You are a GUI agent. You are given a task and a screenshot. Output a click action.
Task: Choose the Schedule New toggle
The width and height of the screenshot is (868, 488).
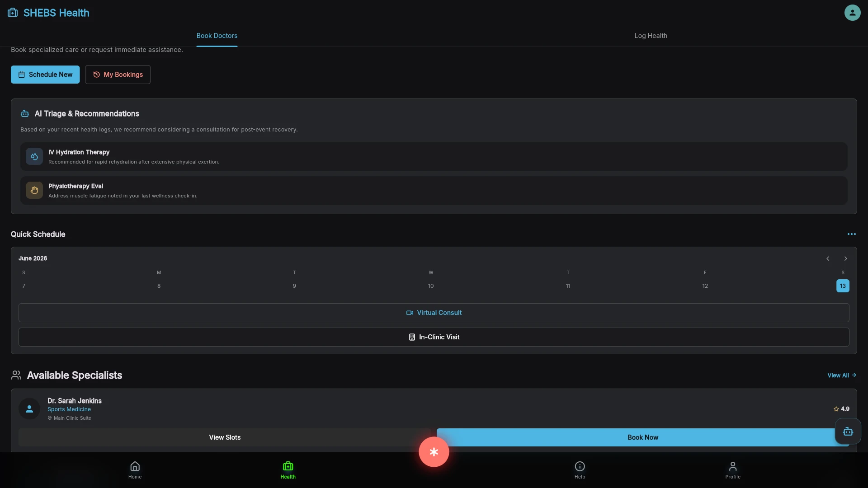pyautogui.click(x=45, y=75)
